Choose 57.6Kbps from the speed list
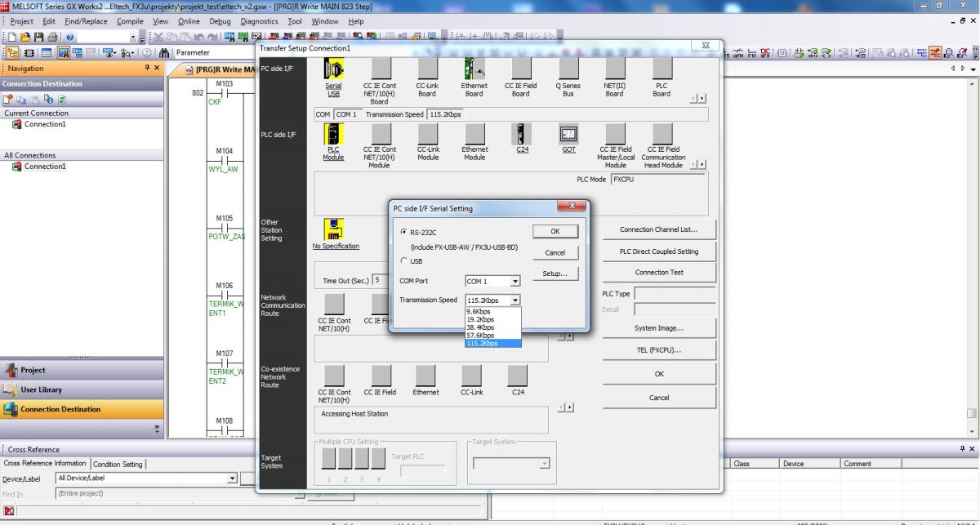Image resolution: width=980 pixels, height=525 pixels. pos(492,336)
